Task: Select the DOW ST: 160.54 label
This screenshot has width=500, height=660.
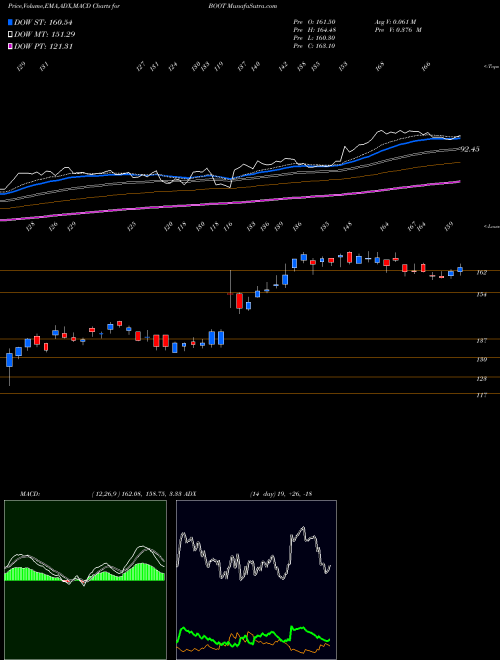Action: pos(43,23)
